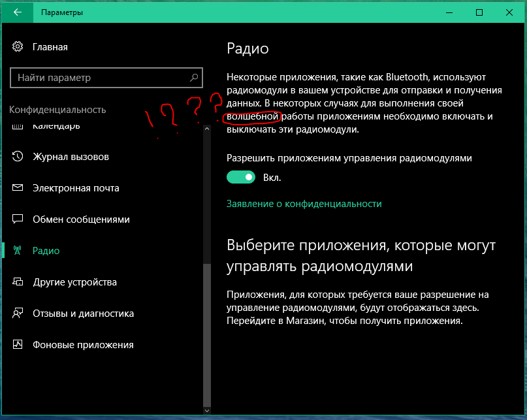Click the Вкл. toggle status label
Screen dimensions: 527x420
point(272,178)
